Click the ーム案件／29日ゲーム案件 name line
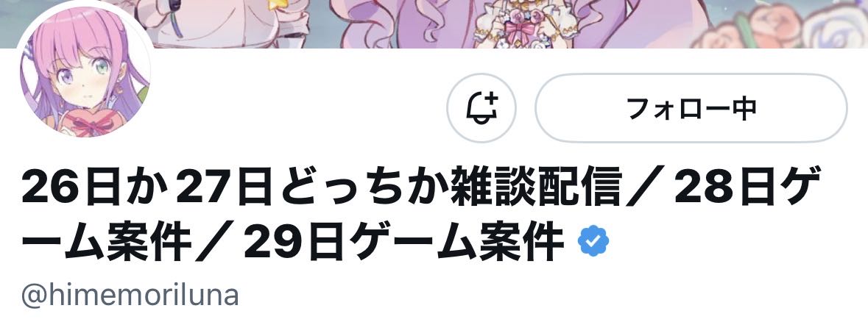868x322 pixels. (292, 242)
